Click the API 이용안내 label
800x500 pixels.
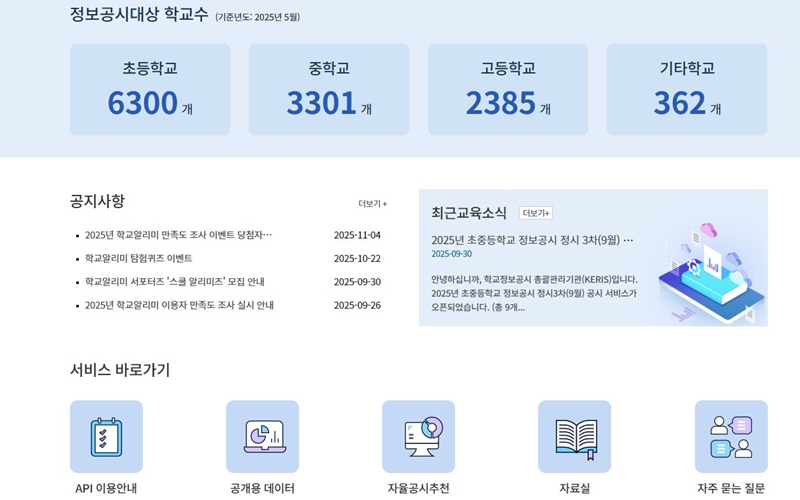(106, 488)
